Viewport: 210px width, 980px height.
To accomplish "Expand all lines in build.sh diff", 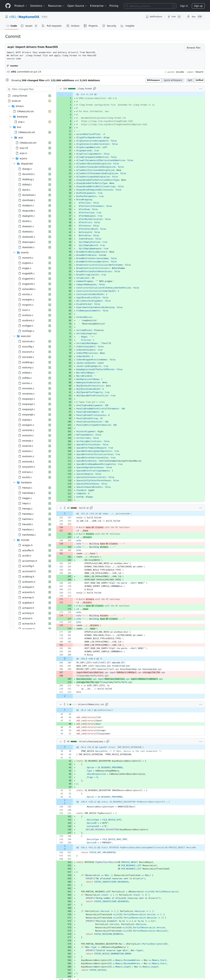I will (64, 507).
